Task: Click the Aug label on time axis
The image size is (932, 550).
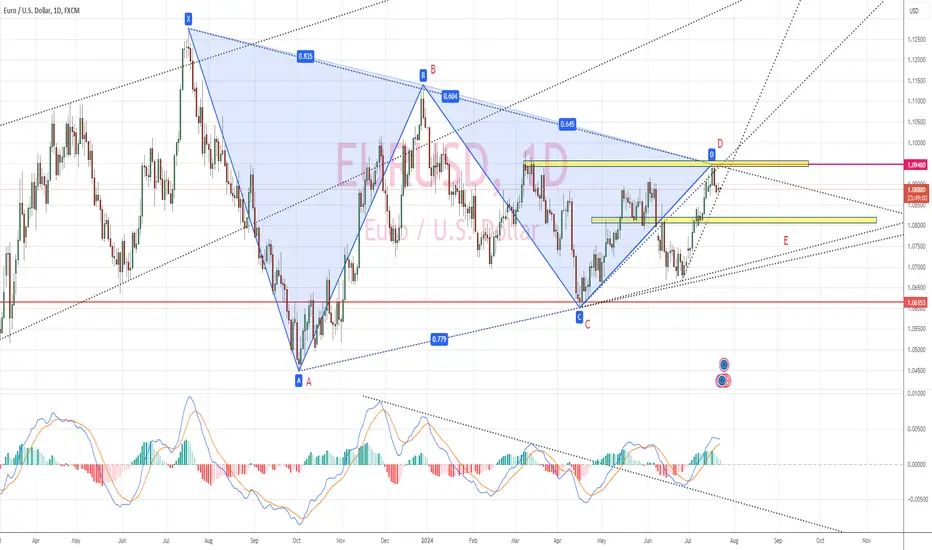Action: (x=734, y=541)
